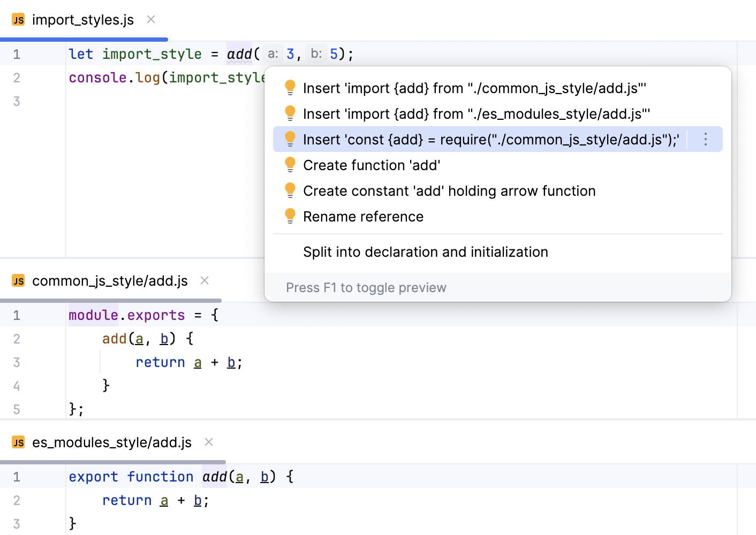The height and width of the screenshot is (535, 756).
Task: Close the common_js_style/add.js tab
Action: tap(205, 280)
